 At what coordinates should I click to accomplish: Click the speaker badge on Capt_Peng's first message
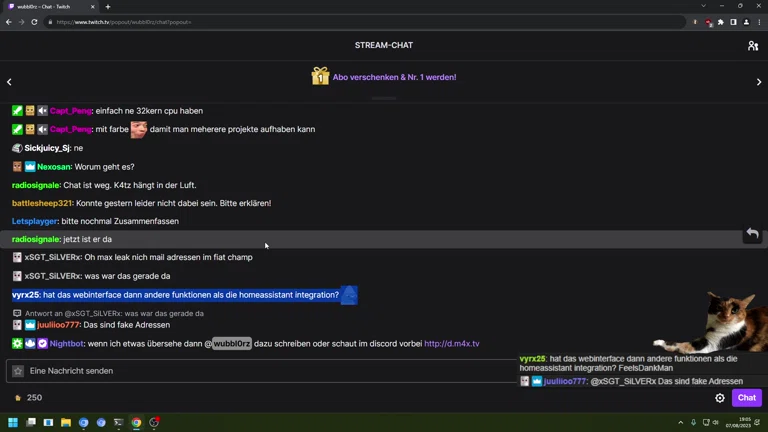(43, 111)
